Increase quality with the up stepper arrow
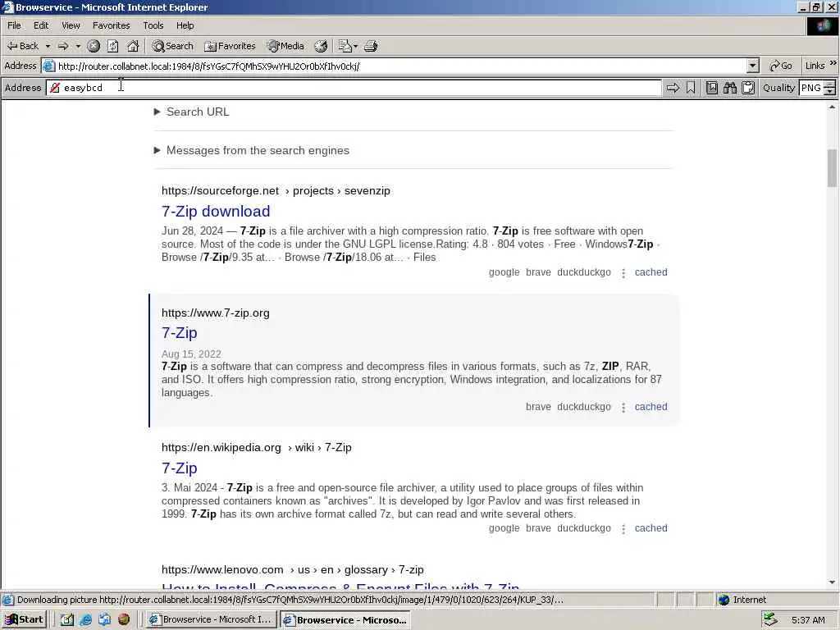The width and height of the screenshot is (840, 630). coord(830,84)
